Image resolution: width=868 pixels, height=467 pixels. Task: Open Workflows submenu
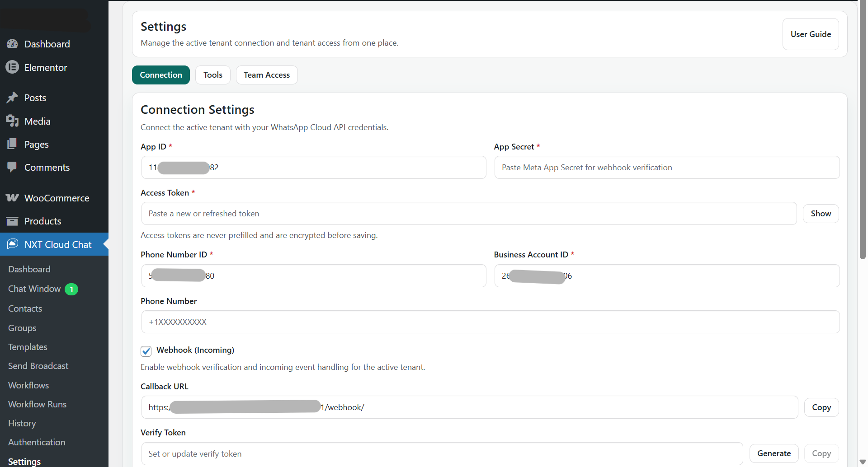28,385
